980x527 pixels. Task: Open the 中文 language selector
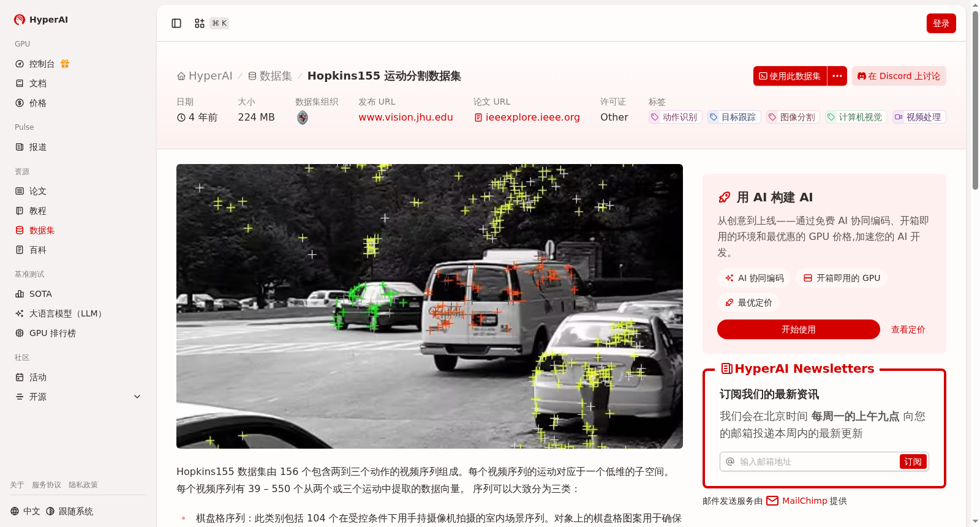(25, 511)
